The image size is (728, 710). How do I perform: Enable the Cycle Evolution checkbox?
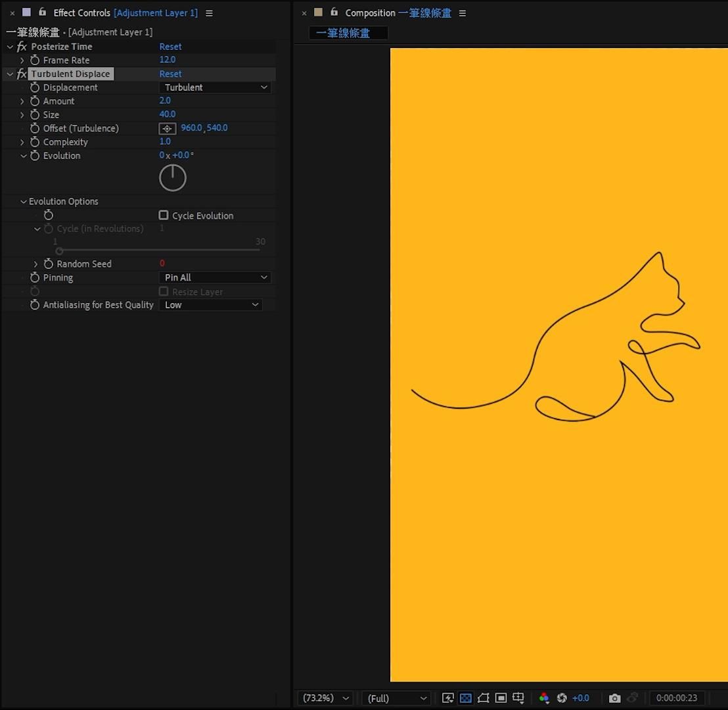[164, 216]
